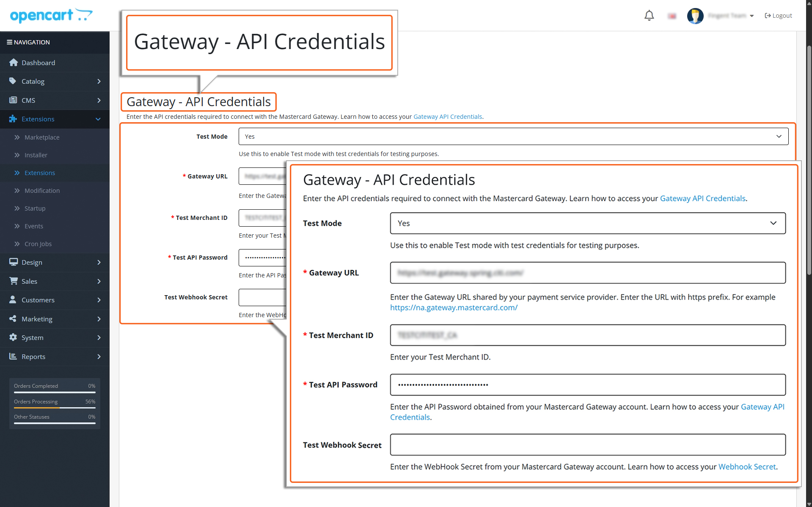
Task: Click the Marketplace double-arrow icon
Action: pyautogui.click(x=17, y=137)
